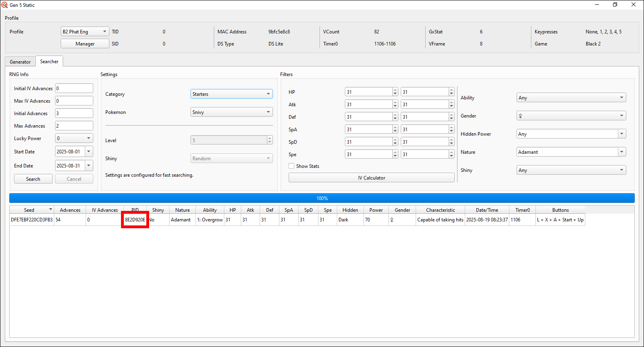Select seed DFE7EBF220CD3FB3 in results
Image resolution: width=644 pixels, height=347 pixels.
click(x=32, y=219)
